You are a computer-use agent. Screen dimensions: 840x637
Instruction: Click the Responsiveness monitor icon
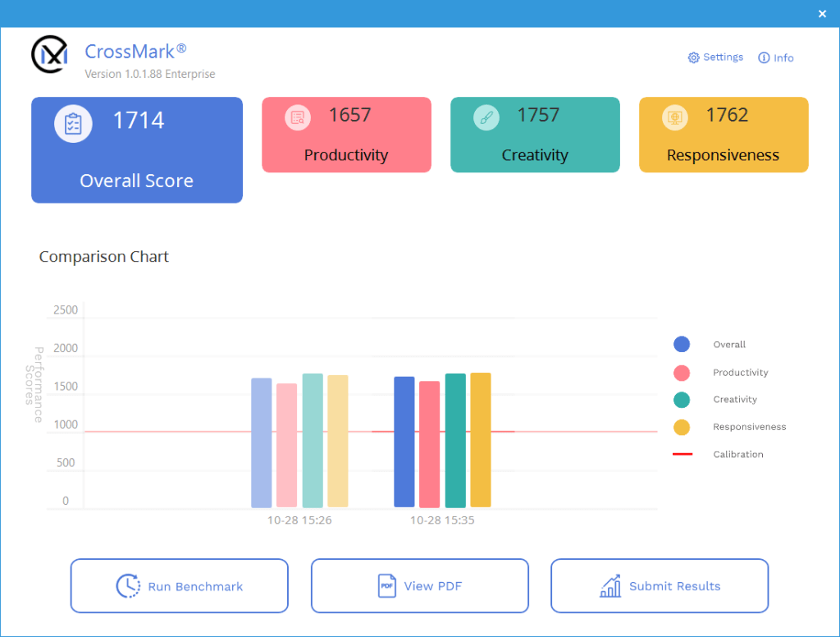point(674,117)
